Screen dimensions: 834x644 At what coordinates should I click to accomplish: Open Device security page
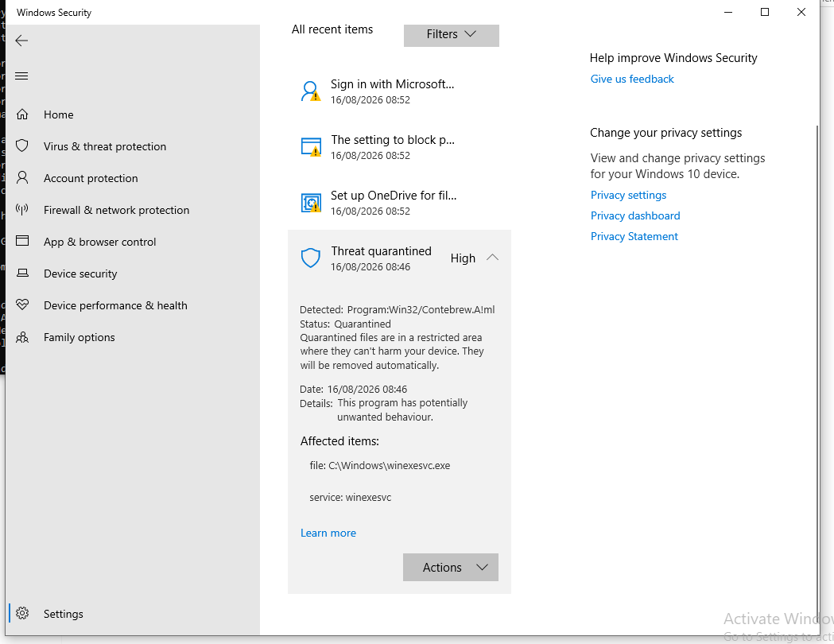tap(133, 274)
